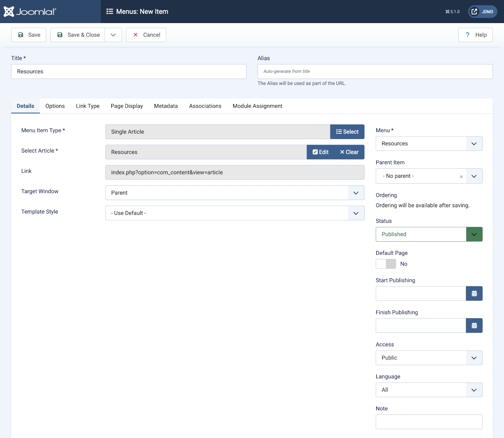Open the Finish Publishing calendar picker
The width and height of the screenshot is (504, 438).
[474, 325]
